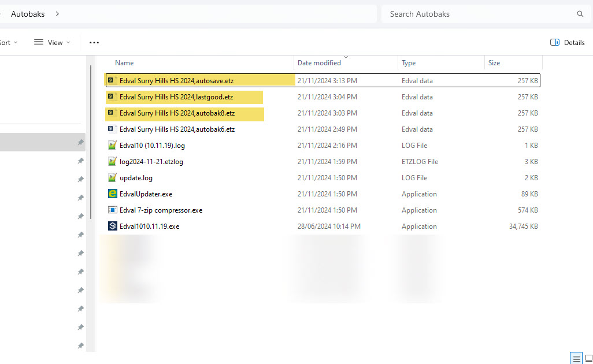Click the search magnifier icon
Viewport: 593px width, 364px height.
pyautogui.click(x=580, y=14)
